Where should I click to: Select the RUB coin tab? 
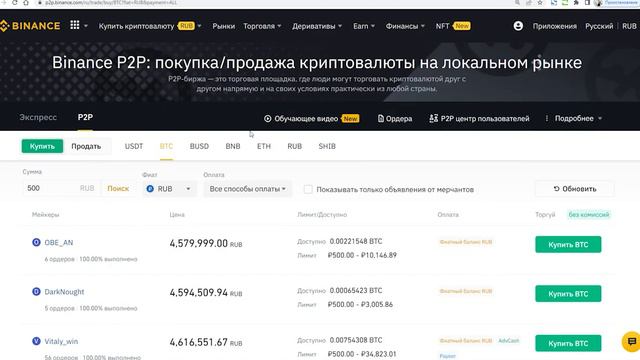[x=294, y=146]
